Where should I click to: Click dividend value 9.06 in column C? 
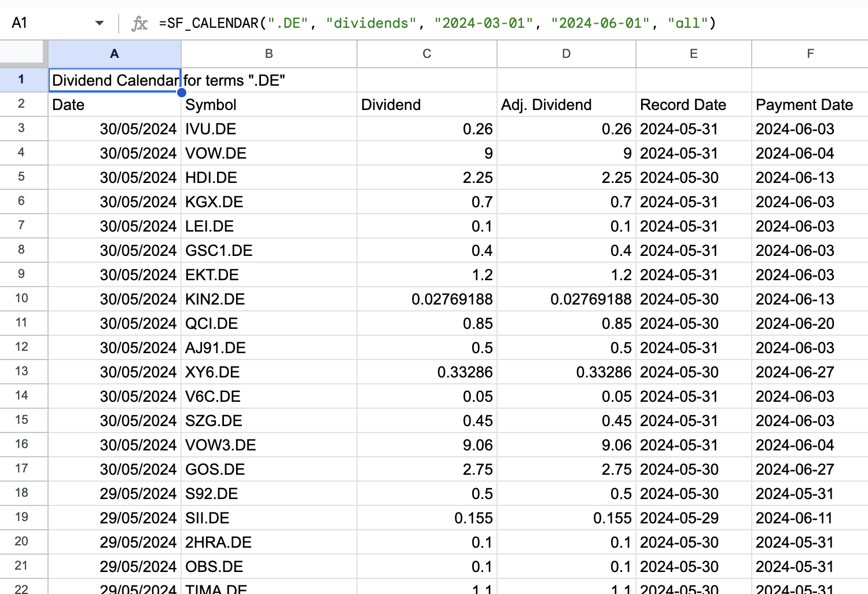click(427, 445)
